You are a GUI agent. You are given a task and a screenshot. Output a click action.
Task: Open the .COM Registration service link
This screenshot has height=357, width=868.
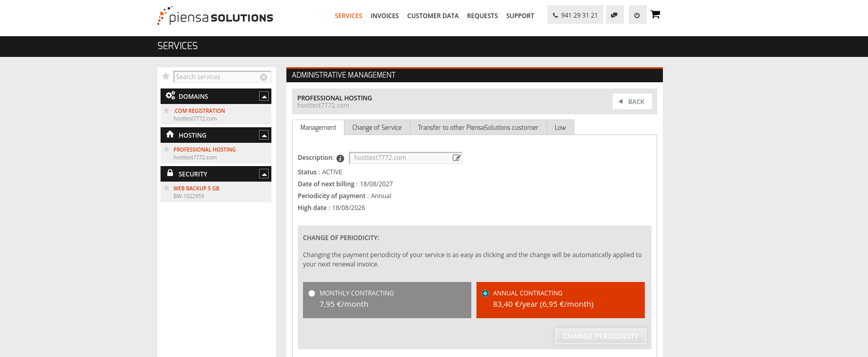[199, 111]
